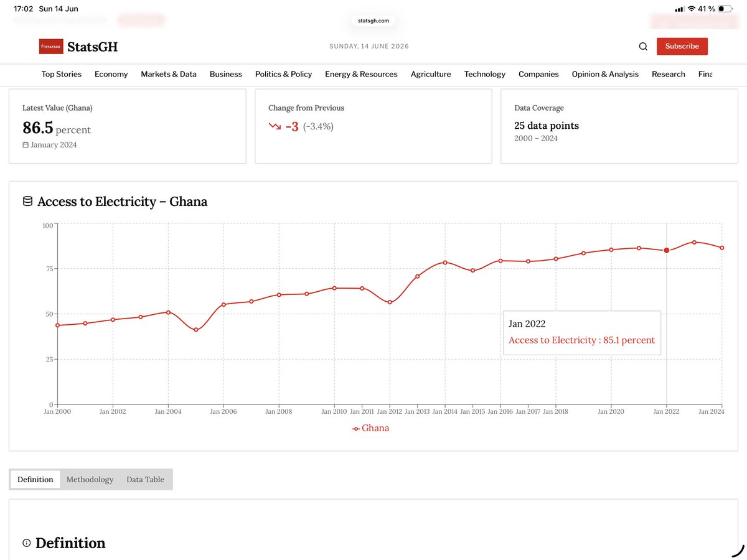The height and width of the screenshot is (560, 747).
Task: Go to Top Stories section
Action: [x=62, y=74]
